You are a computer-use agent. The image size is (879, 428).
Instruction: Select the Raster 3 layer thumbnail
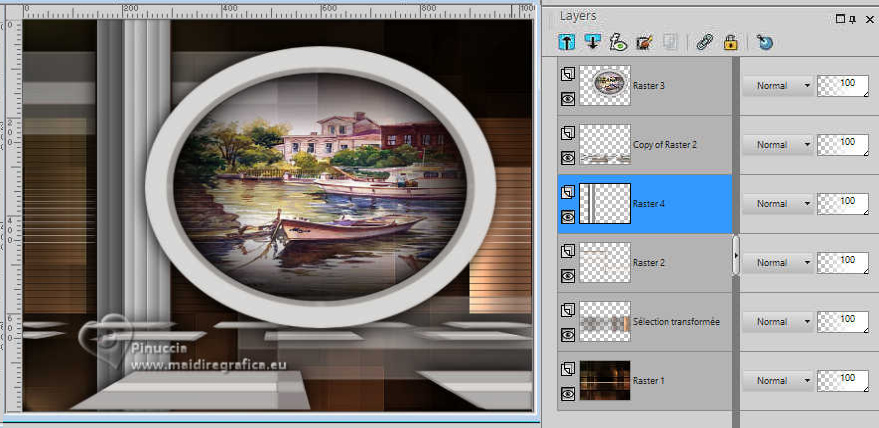coord(605,85)
